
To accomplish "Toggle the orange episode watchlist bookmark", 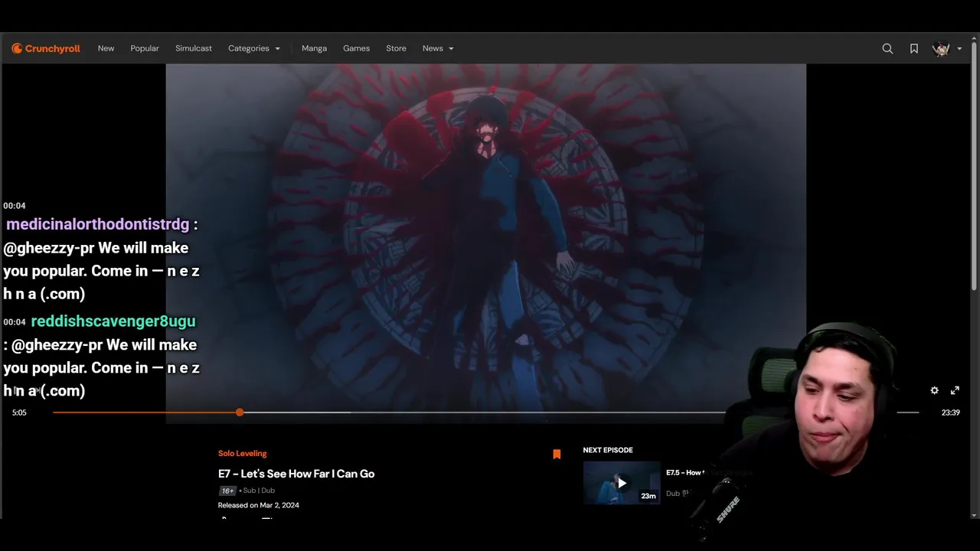I will 557,454.
